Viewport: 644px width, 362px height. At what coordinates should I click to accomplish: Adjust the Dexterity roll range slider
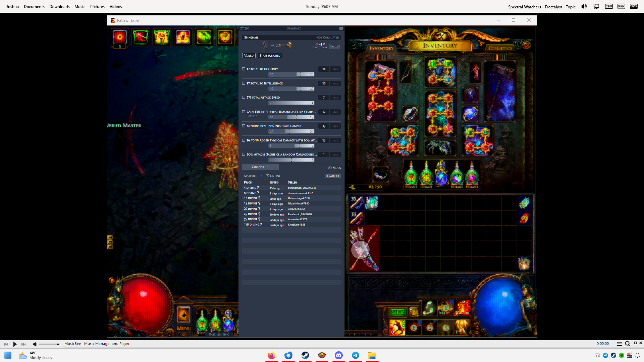291,74
